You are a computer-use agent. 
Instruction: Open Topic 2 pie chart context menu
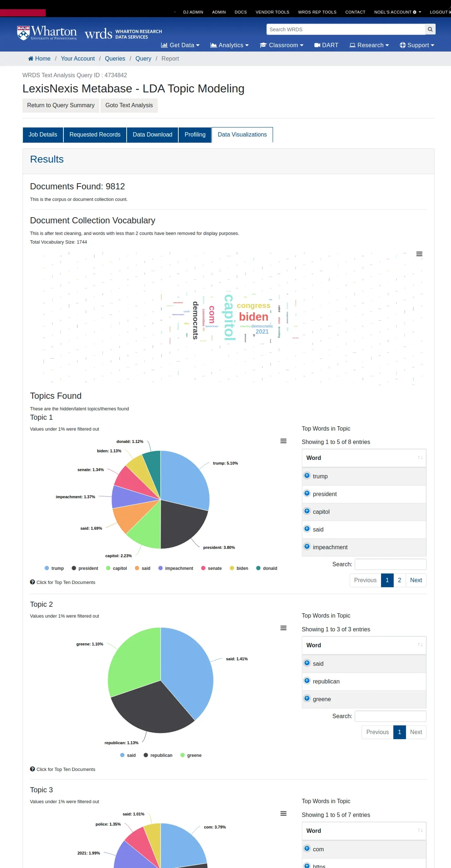(283, 628)
